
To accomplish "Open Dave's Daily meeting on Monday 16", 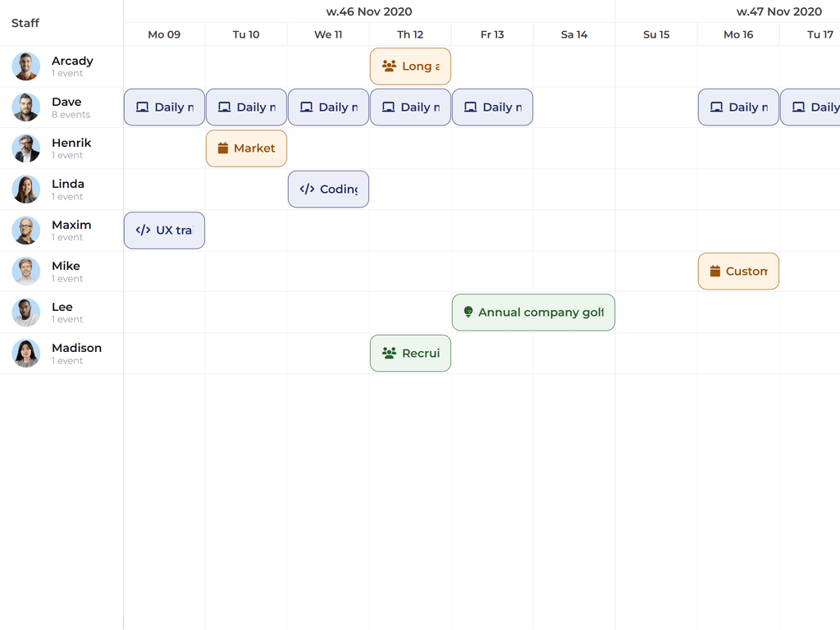I will (738, 107).
